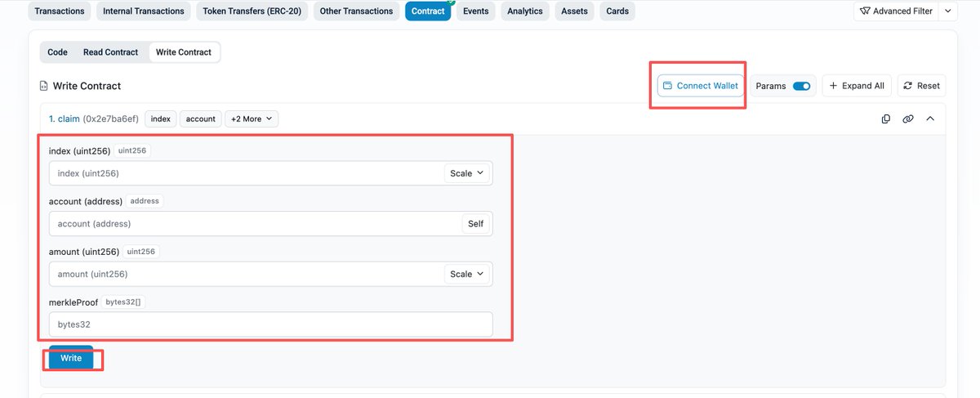Copy the permalink to the claim method
The height and width of the screenshot is (398, 980).
[908, 119]
